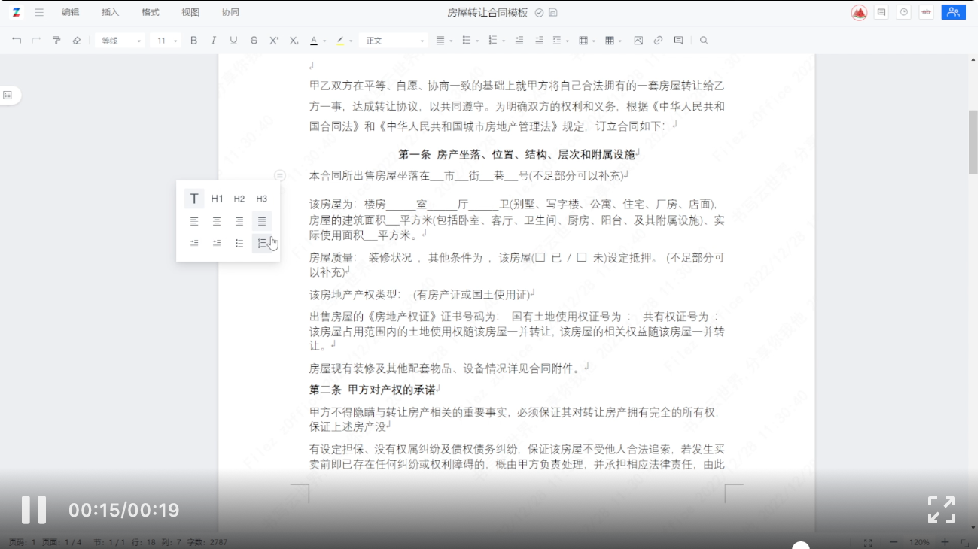The width and height of the screenshot is (980, 549).
Task: Open the font size 11 dropdown
Action: (166, 41)
